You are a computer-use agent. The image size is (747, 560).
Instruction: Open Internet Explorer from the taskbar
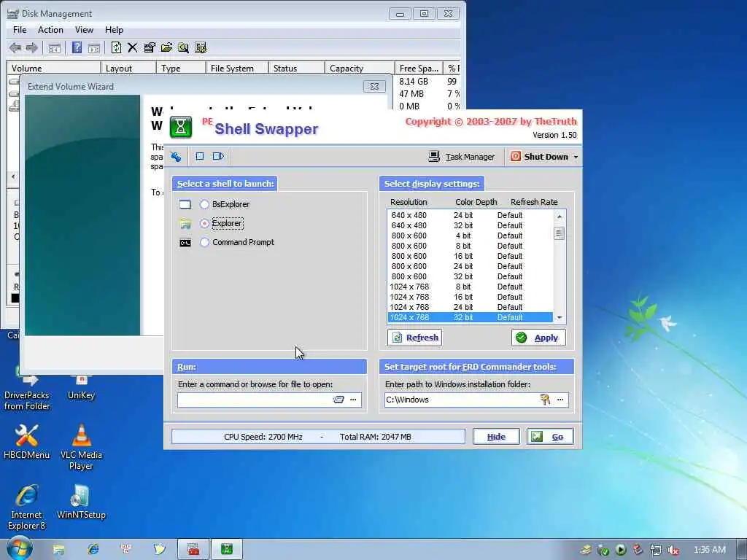click(x=93, y=549)
